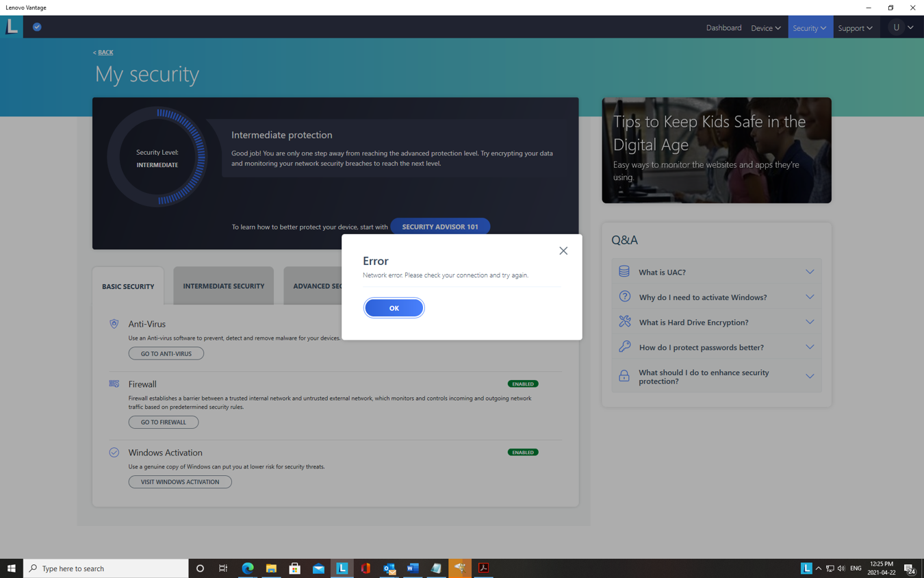The width and height of the screenshot is (924, 578).
Task: Click GO TO FIREWALL button
Action: tap(164, 422)
